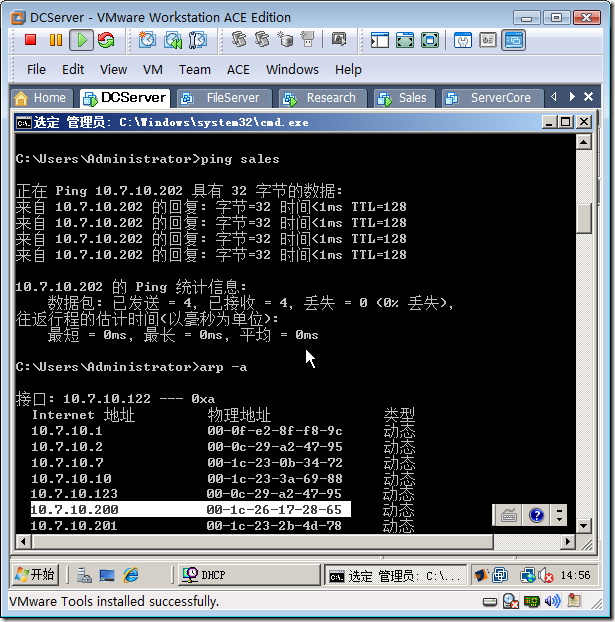
Task: Show previous tabs with the left arrow
Action: click(554, 96)
